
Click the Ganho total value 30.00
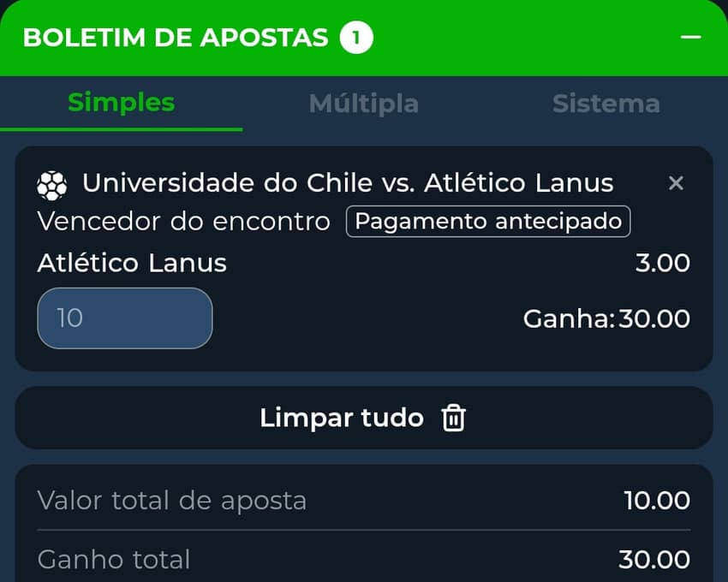coord(654,559)
